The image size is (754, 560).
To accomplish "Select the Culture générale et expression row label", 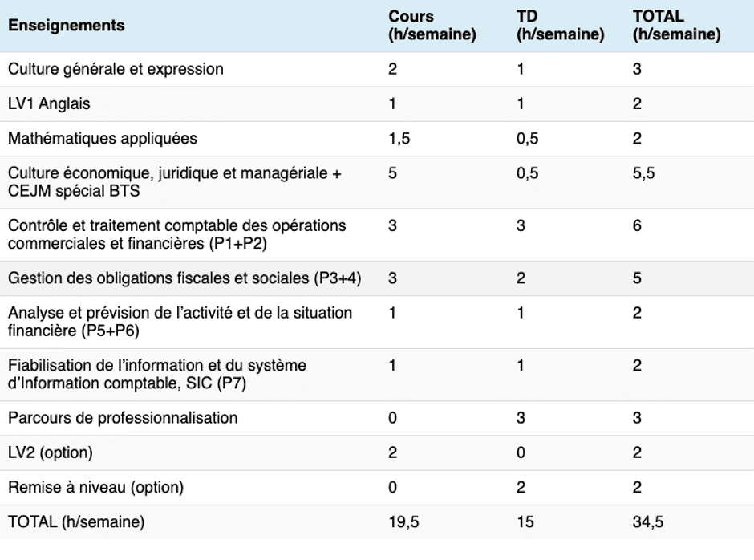I will 116,69.
